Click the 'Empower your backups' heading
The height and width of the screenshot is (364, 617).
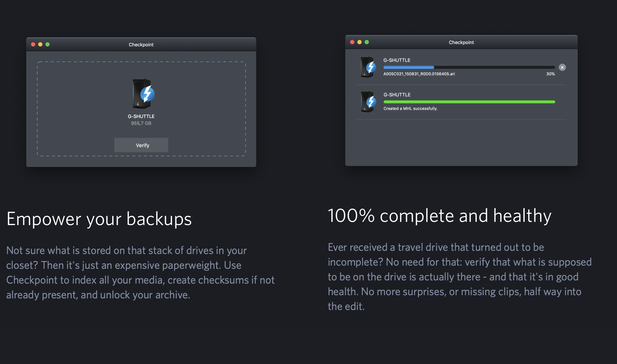[99, 219]
